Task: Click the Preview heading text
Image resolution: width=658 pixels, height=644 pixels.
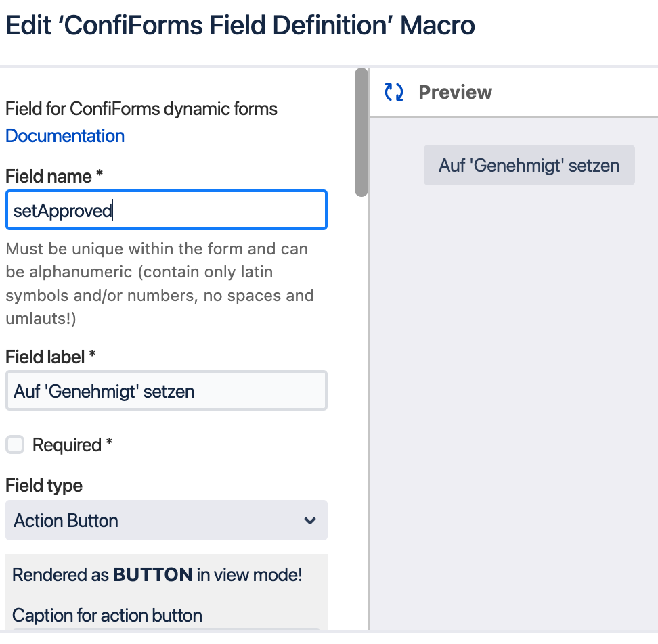Action: [x=455, y=93]
